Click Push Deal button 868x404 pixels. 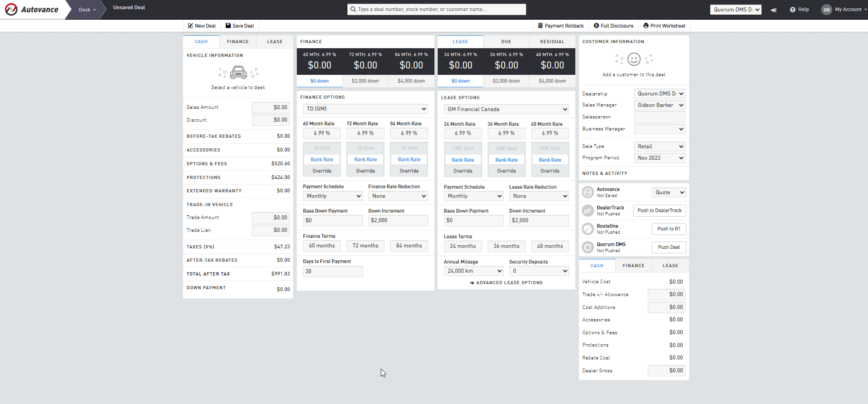(669, 247)
